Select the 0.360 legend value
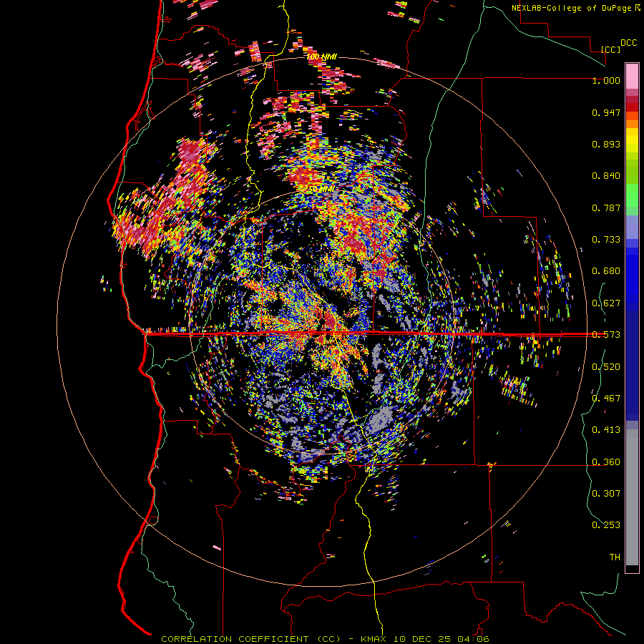The height and width of the screenshot is (644, 644). click(x=606, y=462)
